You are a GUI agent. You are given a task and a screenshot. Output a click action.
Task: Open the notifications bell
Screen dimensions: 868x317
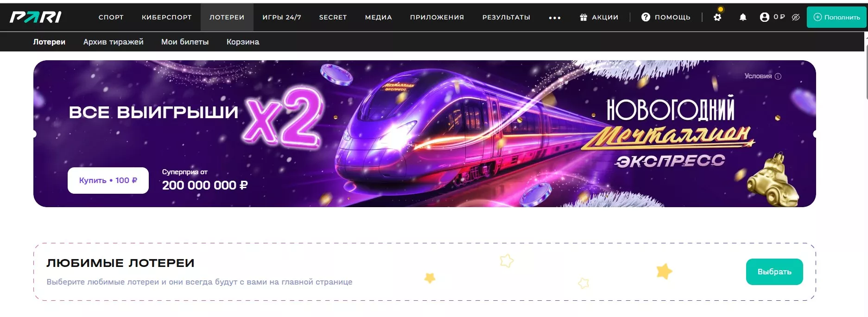pyautogui.click(x=743, y=17)
